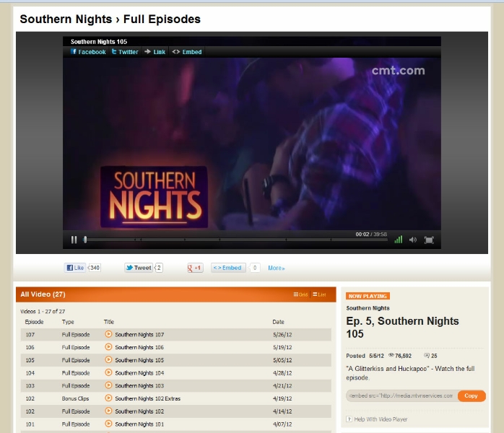Share on Twitter from the player top bar
The height and width of the screenshot is (433, 504).
click(124, 52)
